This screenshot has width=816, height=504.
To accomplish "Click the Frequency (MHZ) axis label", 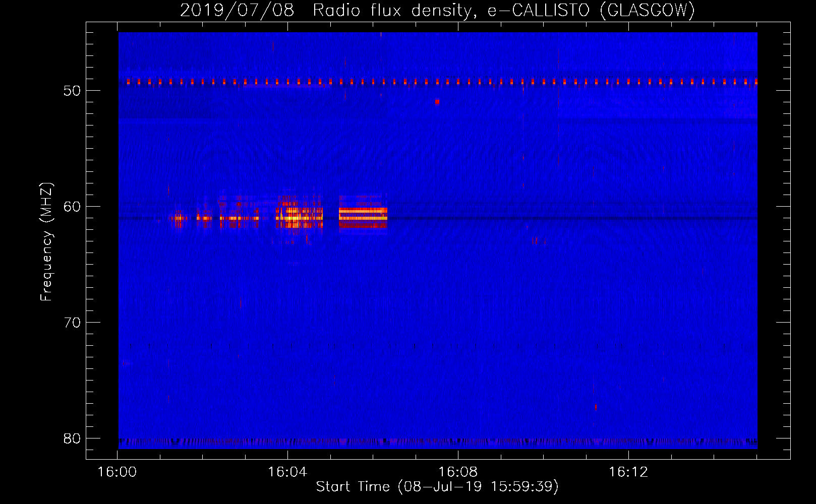I will [x=46, y=242].
